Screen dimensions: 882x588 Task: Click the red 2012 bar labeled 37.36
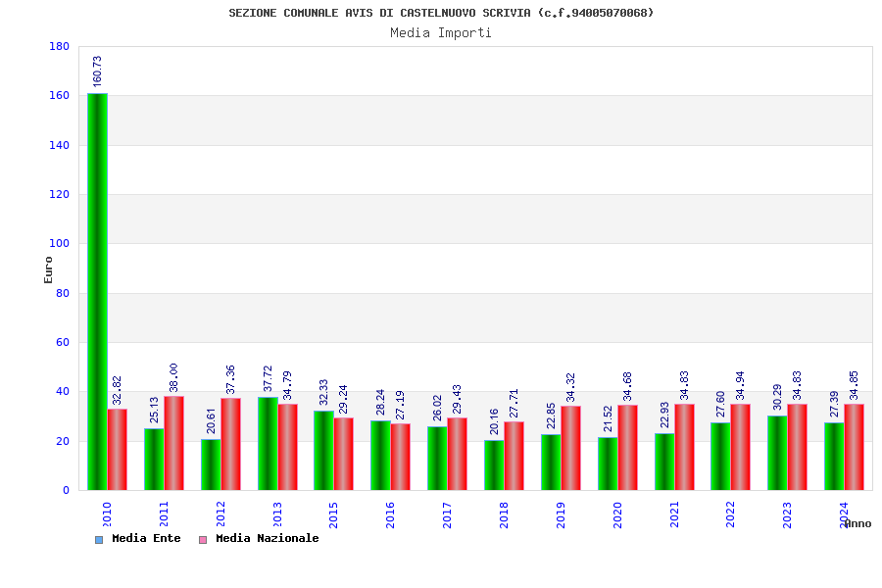click(x=230, y=444)
